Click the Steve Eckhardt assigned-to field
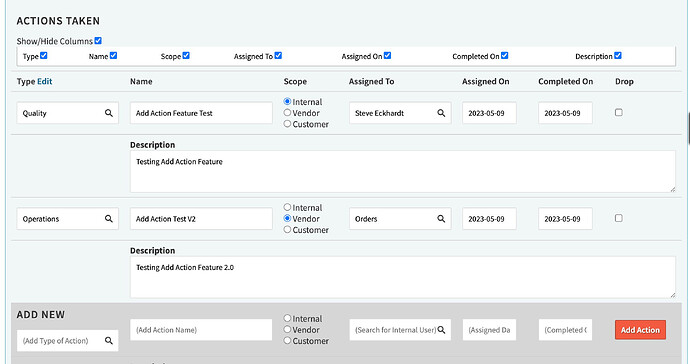This screenshot has height=364, width=690. 400,113
